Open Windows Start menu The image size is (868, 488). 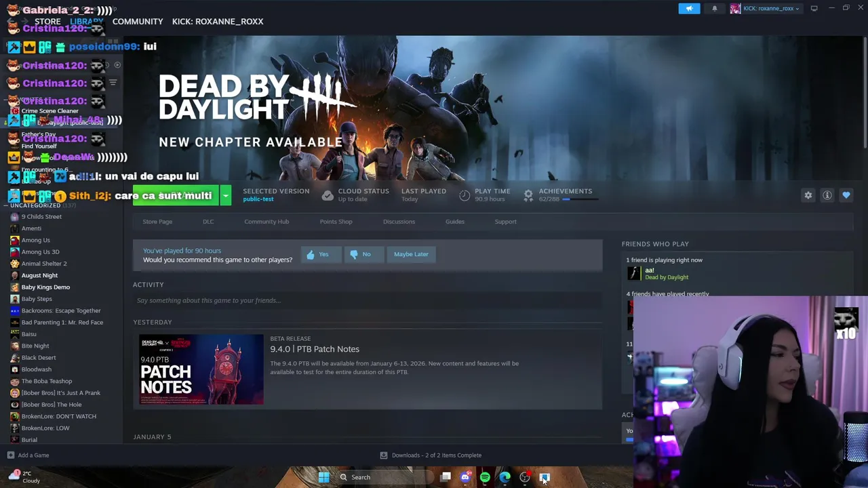(x=323, y=477)
